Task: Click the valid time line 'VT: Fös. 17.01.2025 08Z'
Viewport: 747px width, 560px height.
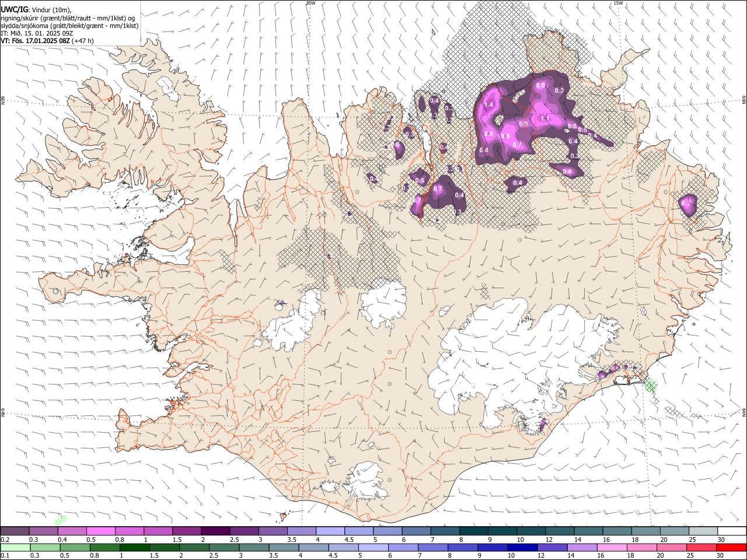Action: [35, 41]
